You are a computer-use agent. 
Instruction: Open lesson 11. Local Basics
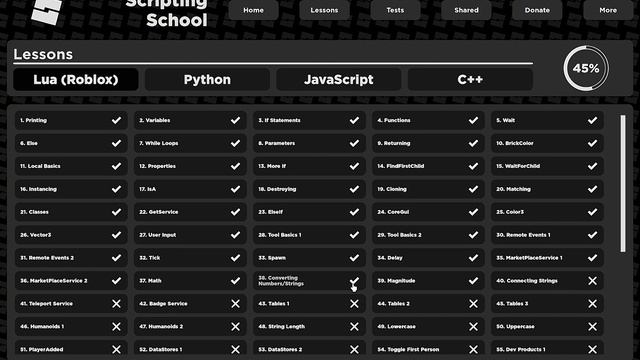click(x=71, y=166)
